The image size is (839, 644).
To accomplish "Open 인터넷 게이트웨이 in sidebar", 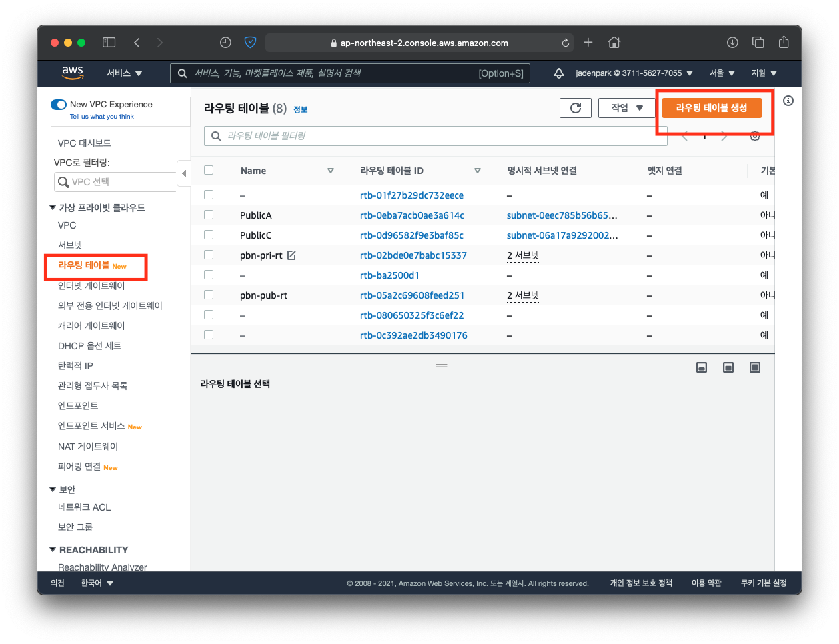I will click(x=91, y=285).
